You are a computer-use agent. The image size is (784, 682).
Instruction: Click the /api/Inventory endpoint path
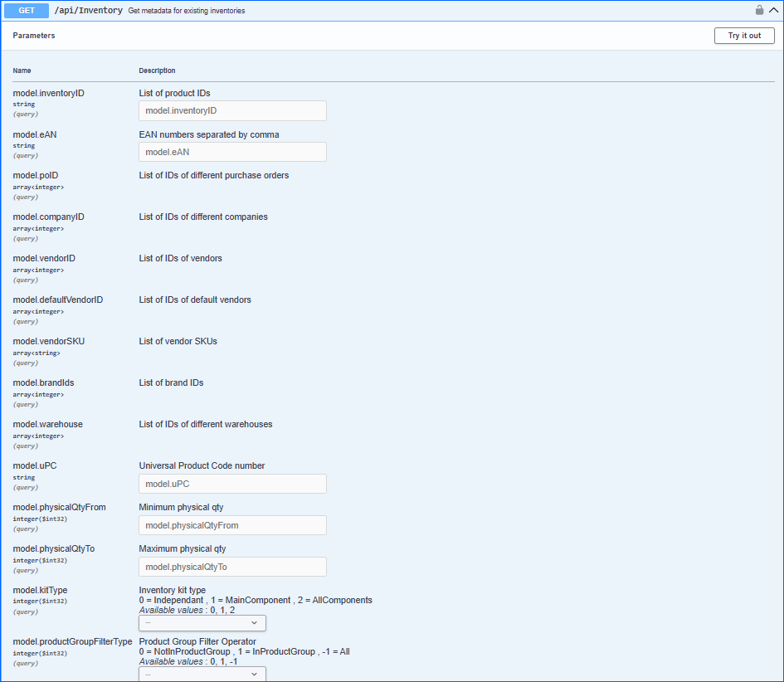pos(88,11)
